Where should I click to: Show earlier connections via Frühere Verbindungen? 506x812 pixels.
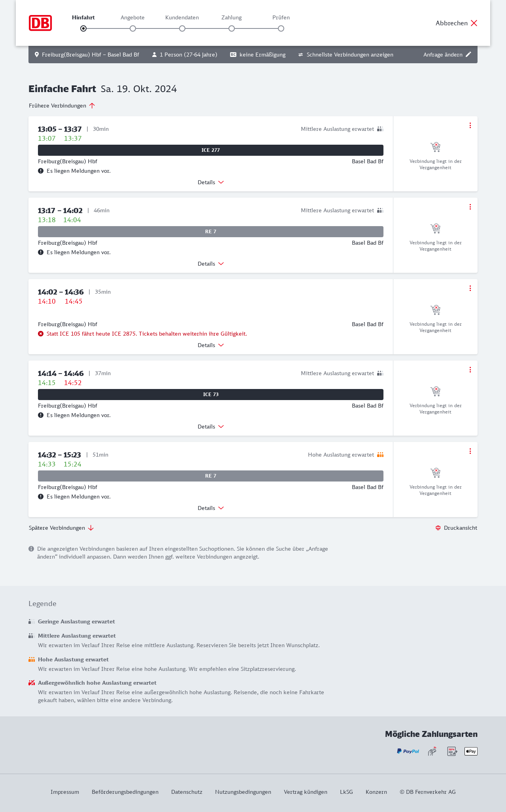pos(62,106)
